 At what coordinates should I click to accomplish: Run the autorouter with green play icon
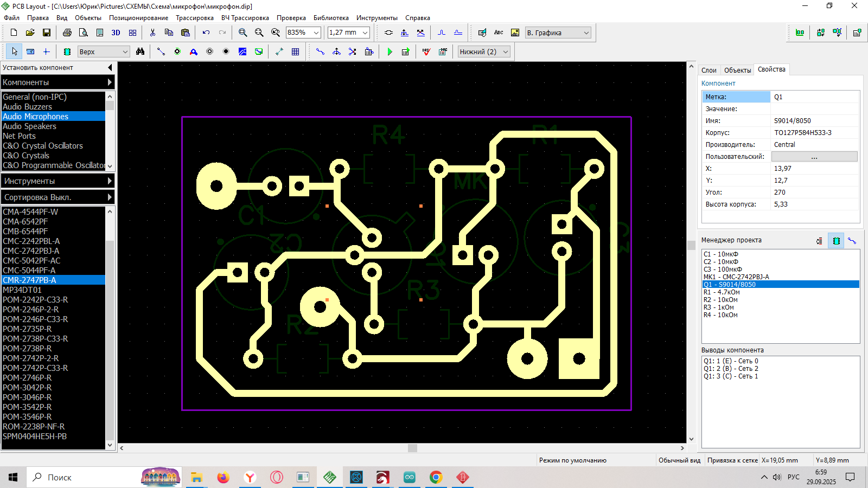[390, 52]
